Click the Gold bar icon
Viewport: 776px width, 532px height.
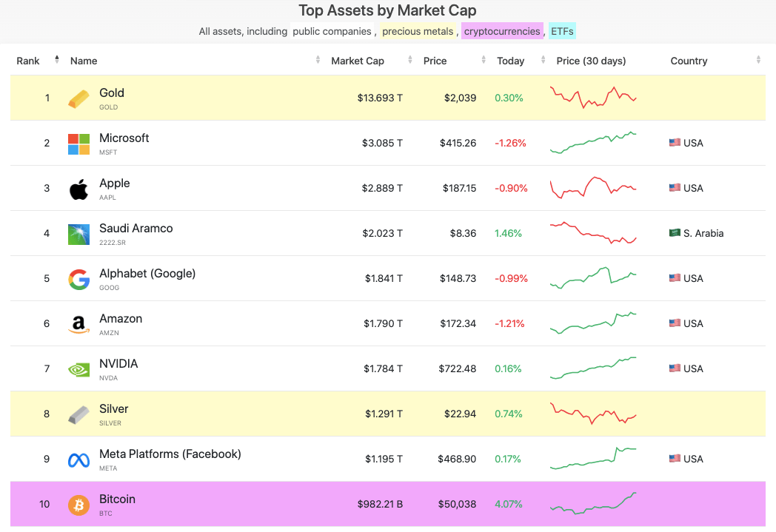click(x=78, y=99)
